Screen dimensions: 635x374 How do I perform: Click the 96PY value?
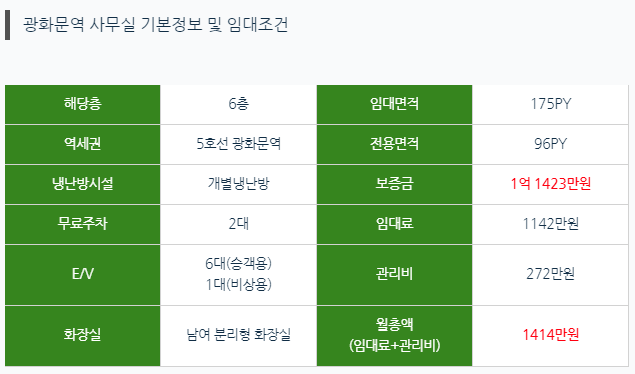[550, 144]
